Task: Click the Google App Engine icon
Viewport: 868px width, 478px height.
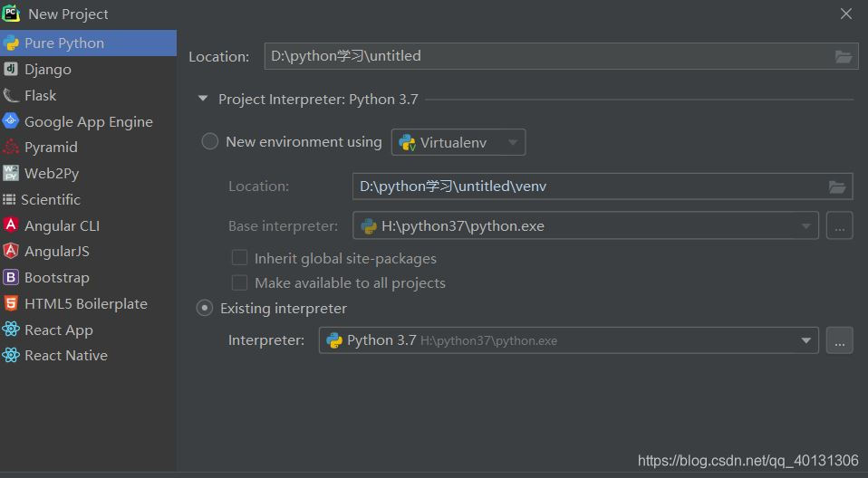Action: click(x=11, y=120)
